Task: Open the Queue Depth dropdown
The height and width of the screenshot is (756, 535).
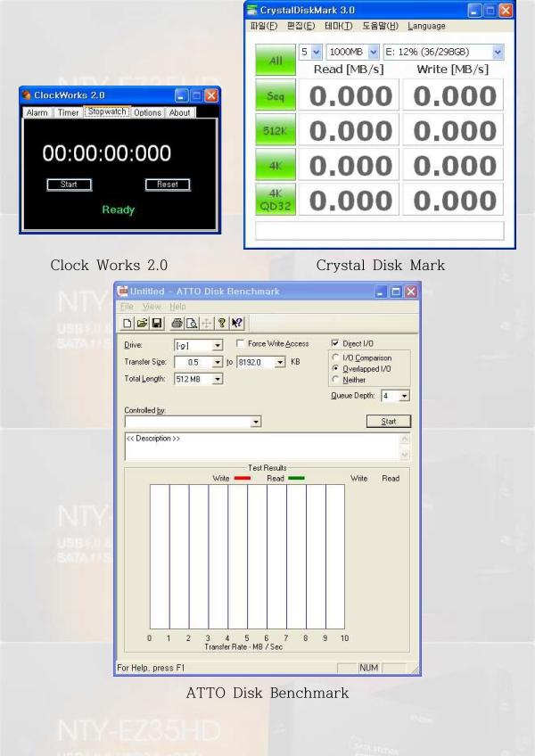Action: [404, 396]
